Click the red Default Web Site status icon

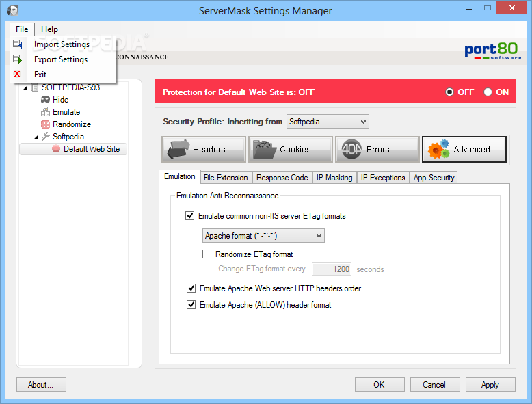click(56, 149)
